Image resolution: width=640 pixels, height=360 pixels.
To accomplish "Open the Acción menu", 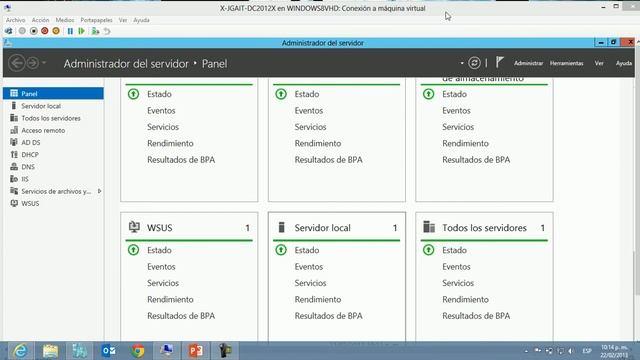I will [40, 20].
